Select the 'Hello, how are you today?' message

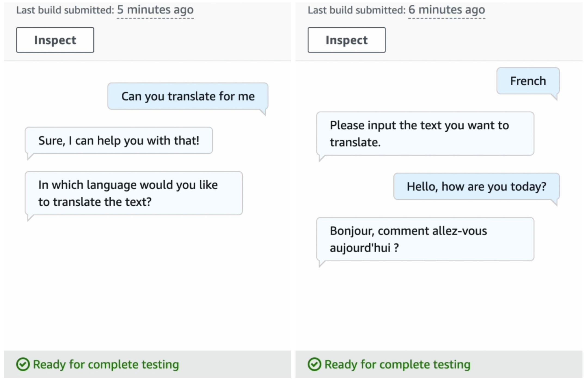tap(476, 187)
